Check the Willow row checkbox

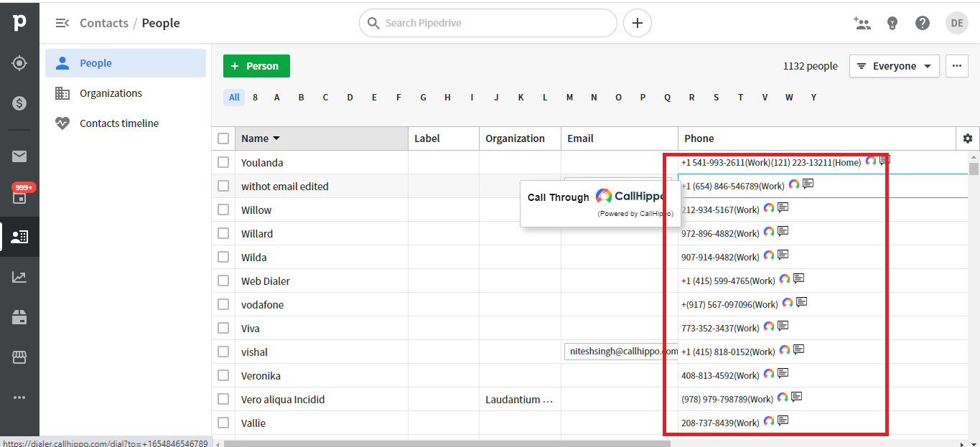(x=223, y=210)
